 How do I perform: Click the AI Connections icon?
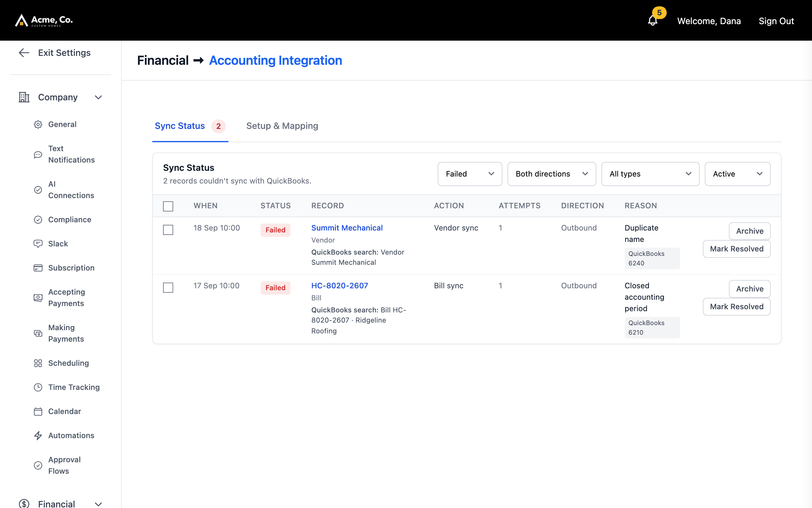(38, 190)
